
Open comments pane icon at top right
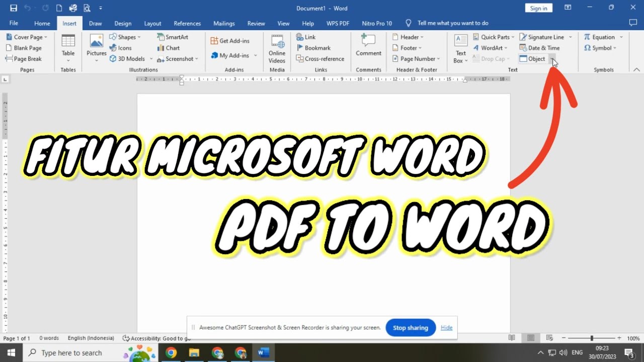(x=633, y=23)
